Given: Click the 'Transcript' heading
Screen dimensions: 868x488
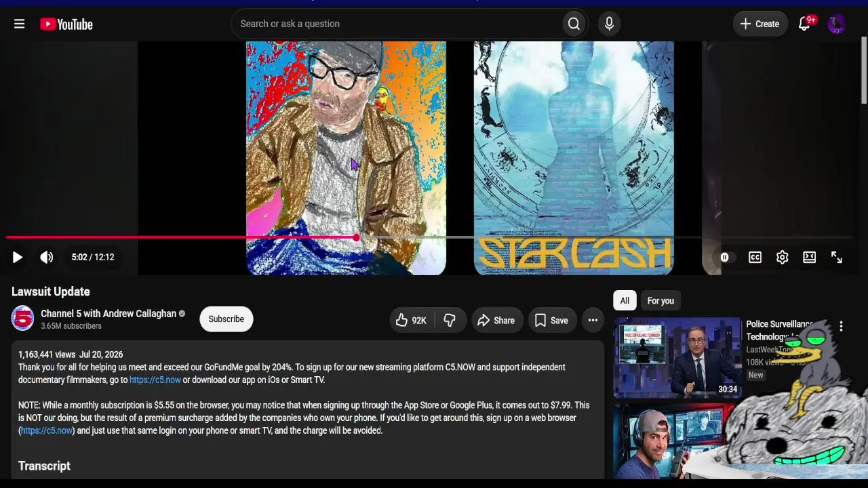Looking at the screenshot, I should pos(44,466).
